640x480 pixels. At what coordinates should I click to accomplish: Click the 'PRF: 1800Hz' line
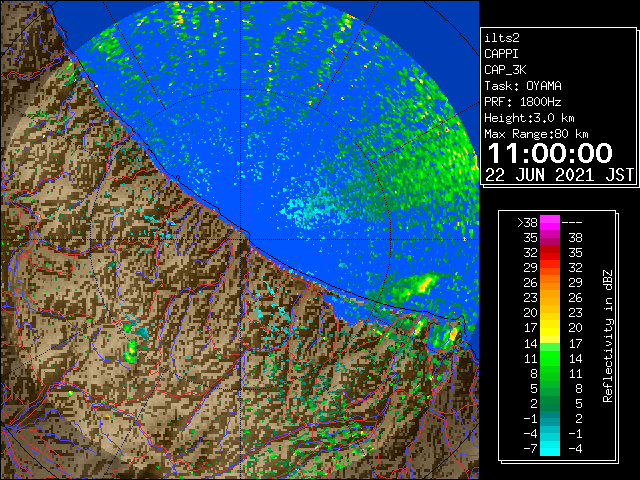(523, 102)
